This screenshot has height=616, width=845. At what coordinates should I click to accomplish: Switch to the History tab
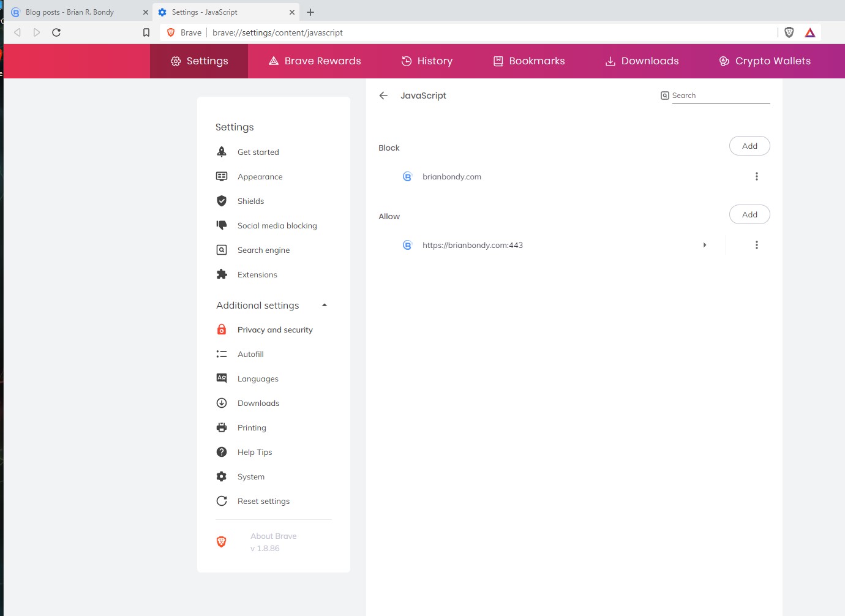(x=427, y=61)
